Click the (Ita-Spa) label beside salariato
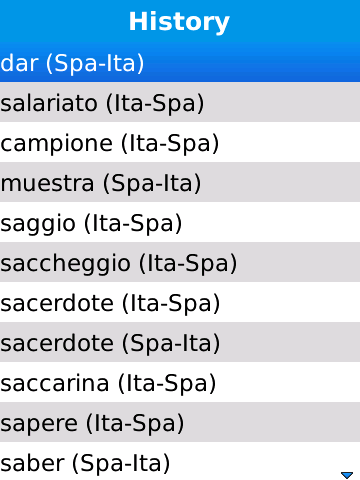 (x=155, y=103)
